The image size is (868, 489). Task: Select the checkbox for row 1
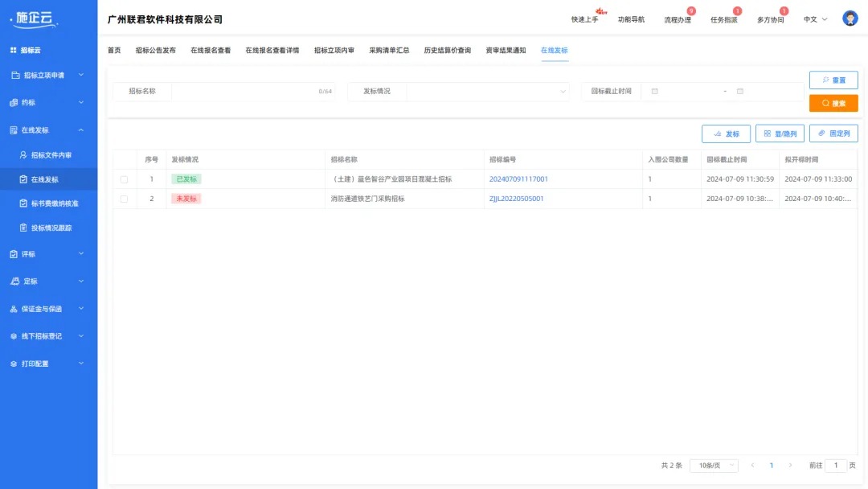point(124,179)
